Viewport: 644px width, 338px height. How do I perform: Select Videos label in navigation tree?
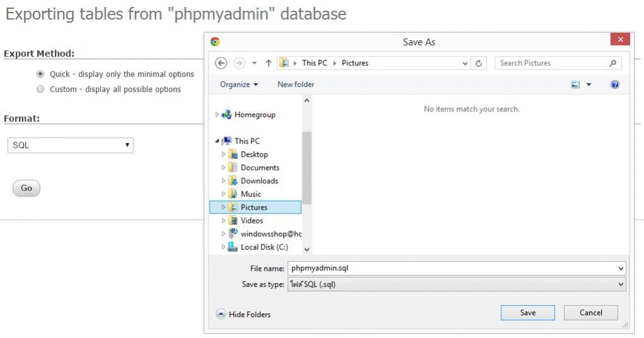pos(252,221)
